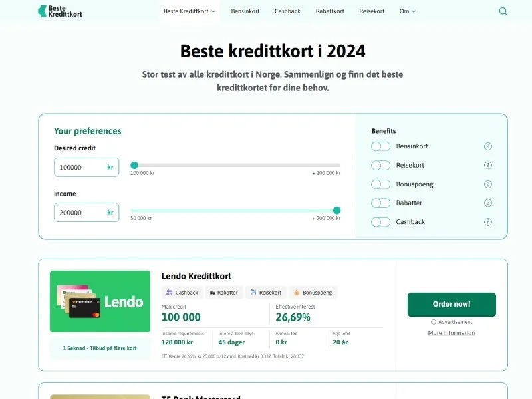Click the '45 dager' interest-free value
The height and width of the screenshot is (399, 532).
(231, 342)
